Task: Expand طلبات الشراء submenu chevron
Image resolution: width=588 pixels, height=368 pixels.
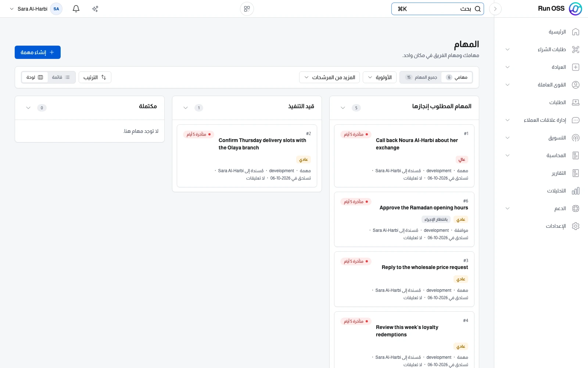Action: pos(508,50)
